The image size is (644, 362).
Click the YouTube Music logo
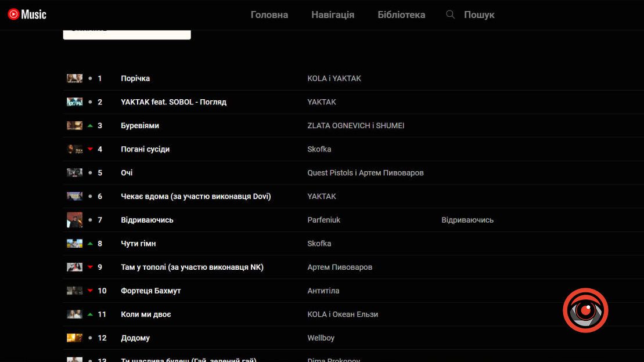point(27,15)
